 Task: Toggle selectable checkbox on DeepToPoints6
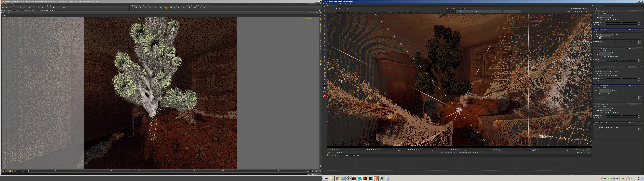click(x=612, y=34)
